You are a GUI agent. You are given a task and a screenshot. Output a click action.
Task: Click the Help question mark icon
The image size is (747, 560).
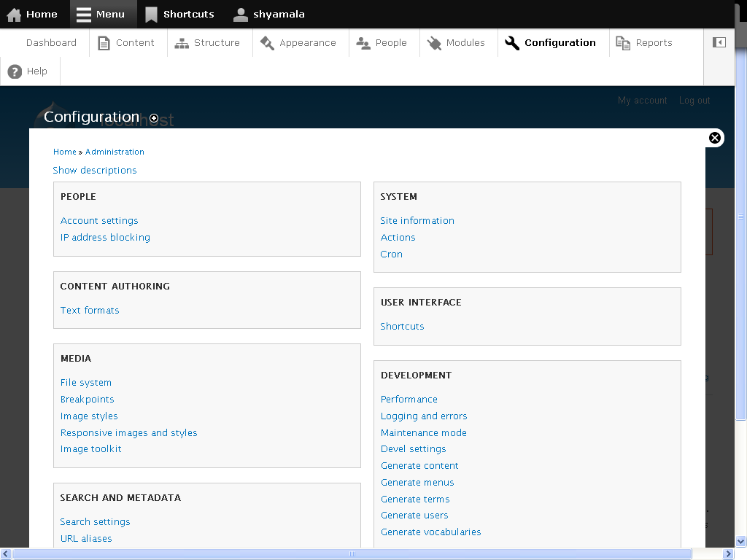pyautogui.click(x=14, y=71)
